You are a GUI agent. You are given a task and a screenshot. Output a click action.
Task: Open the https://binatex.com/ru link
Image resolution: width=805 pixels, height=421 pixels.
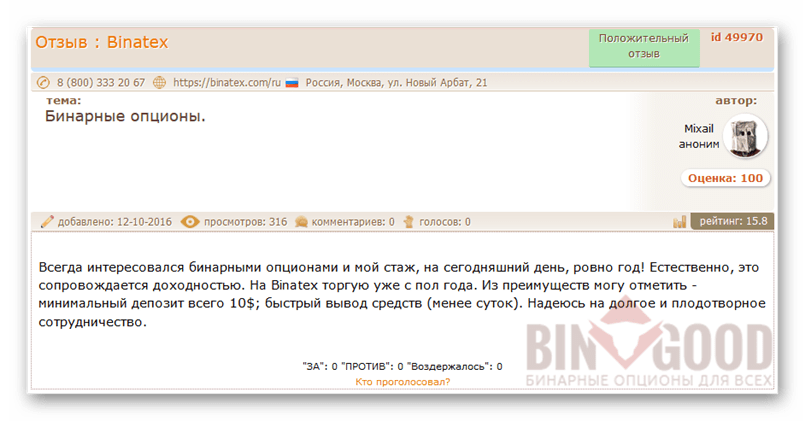click(227, 82)
